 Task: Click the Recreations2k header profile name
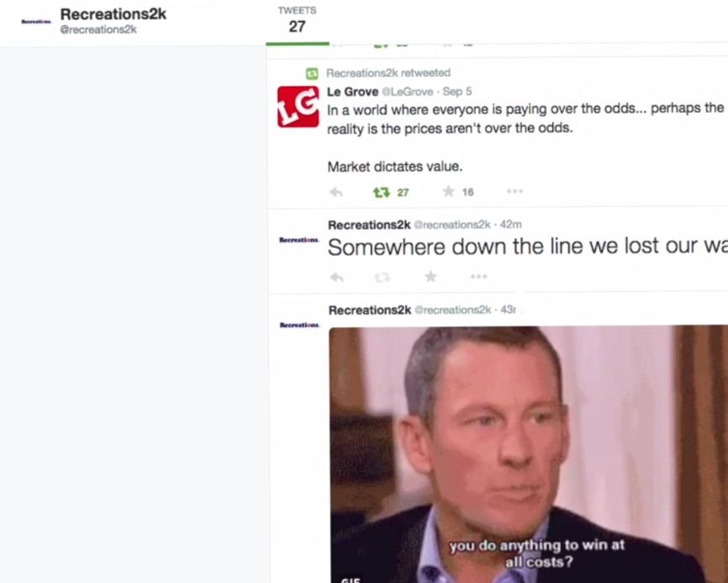coord(113,14)
